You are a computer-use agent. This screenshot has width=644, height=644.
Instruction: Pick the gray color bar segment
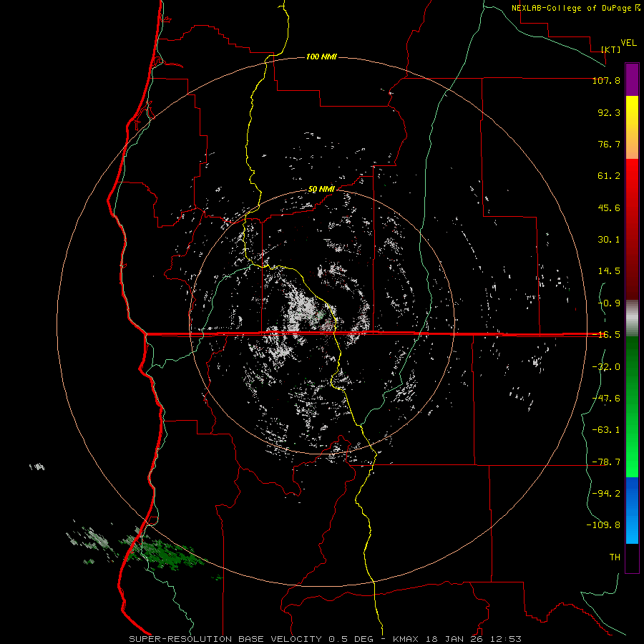coord(632,318)
